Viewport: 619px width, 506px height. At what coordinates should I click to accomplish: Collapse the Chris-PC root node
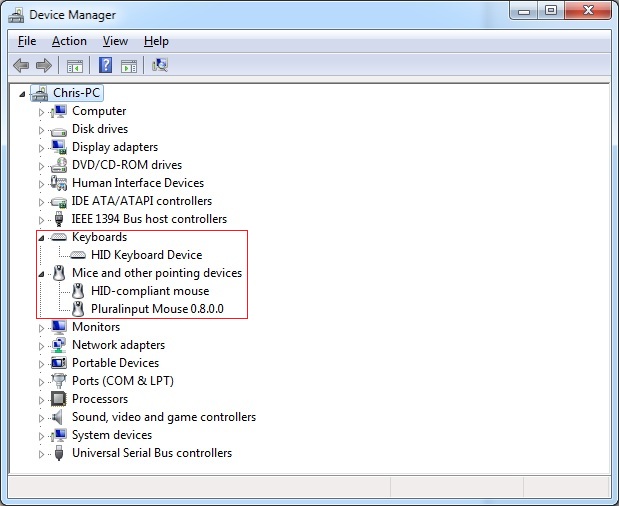[x=23, y=94]
